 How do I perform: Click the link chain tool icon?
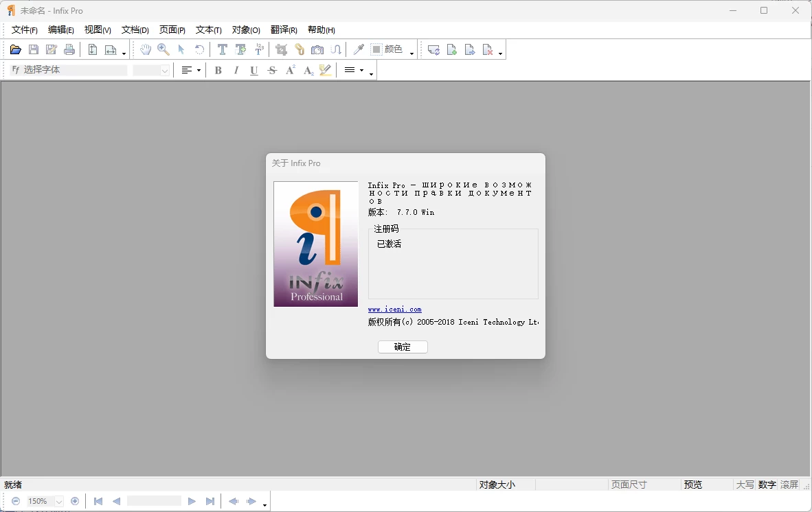(x=300, y=49)
